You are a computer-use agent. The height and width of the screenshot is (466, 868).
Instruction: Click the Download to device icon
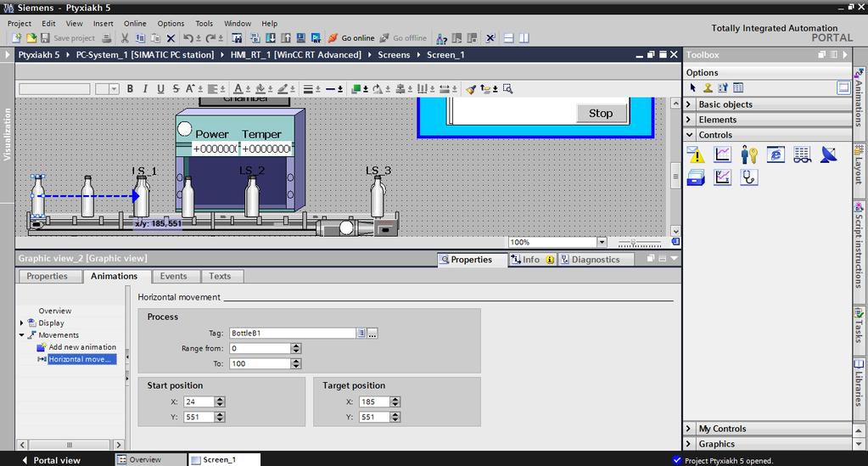(x=270, y=38)
